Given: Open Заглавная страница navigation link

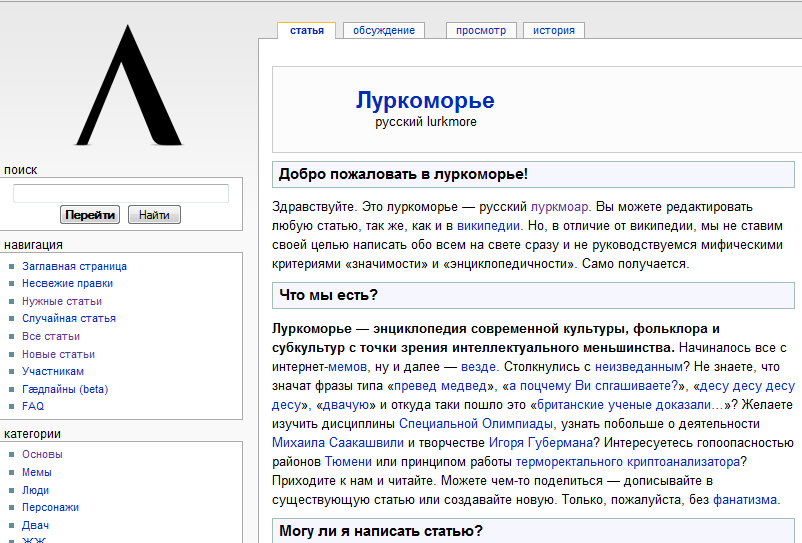Looking at the screenshot, I should point(74,266).
